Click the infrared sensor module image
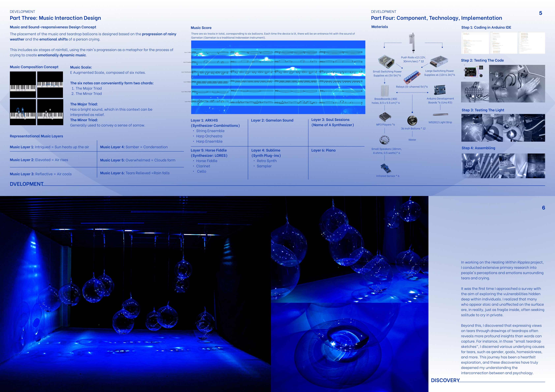Image resolution: width=555 pixels, height=392 pixels. [386, 168]
